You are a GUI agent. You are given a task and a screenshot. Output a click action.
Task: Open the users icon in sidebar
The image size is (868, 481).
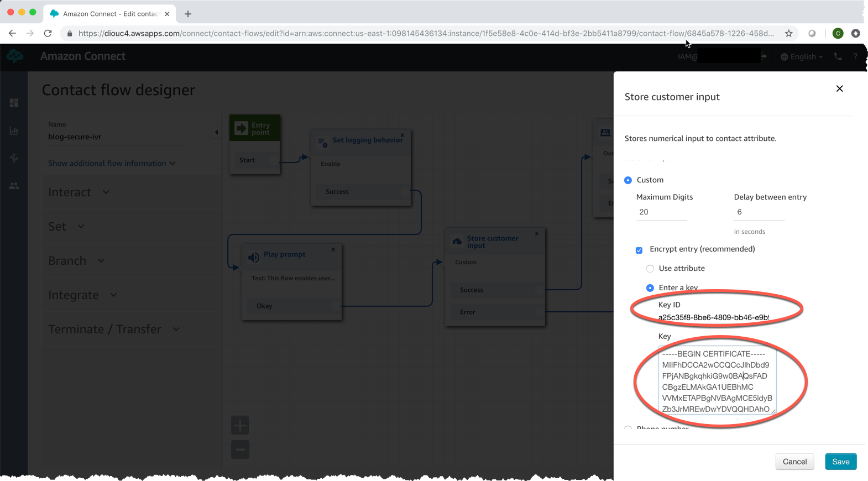coord(14,186)
